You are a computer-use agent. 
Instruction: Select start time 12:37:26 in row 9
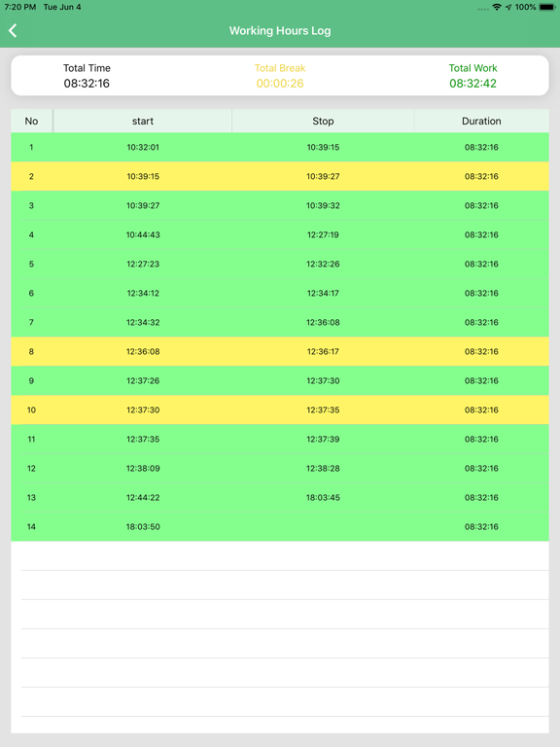[143, 380]
